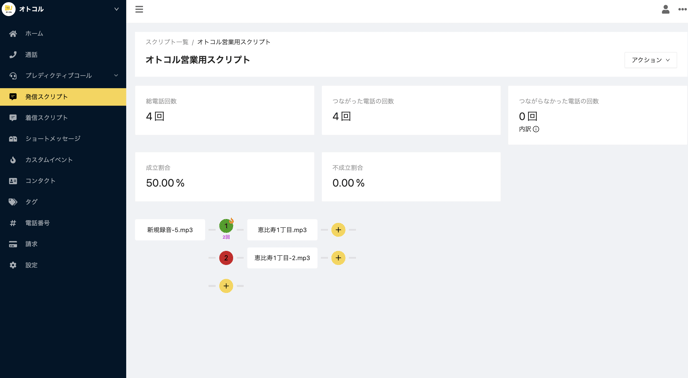The image size is (688, 378).
Task: Go back to スクリプト一覧 breadcrumb
Action: point(167,42)
